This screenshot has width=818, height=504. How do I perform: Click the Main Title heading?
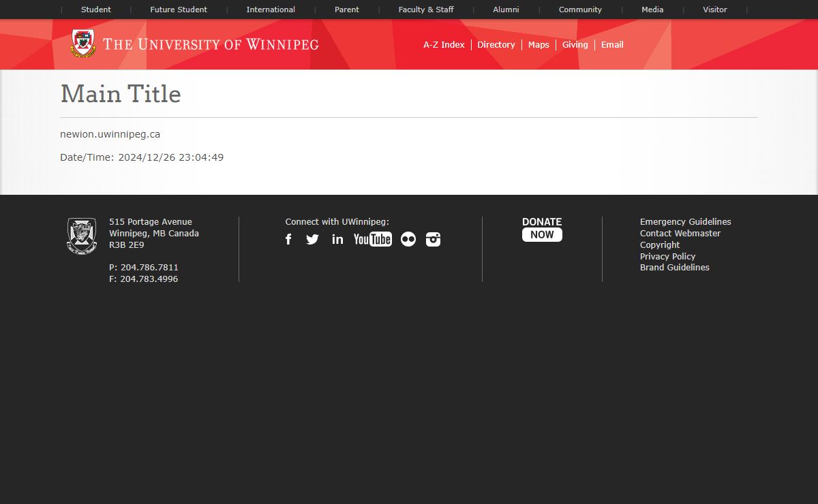tap(121, 94)
